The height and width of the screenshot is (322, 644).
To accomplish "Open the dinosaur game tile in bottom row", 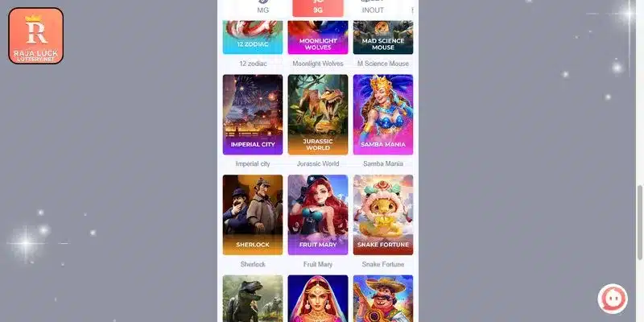I will [253, 299].
